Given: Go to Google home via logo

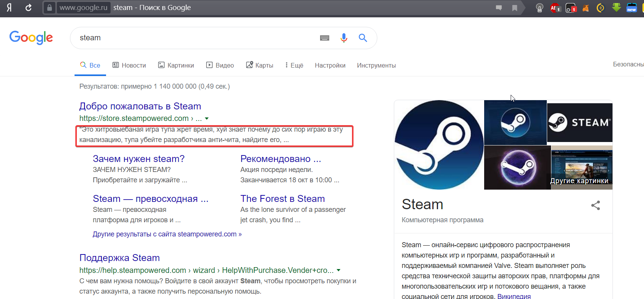Looking at the screenshot, I should click(x=31, y=38).
